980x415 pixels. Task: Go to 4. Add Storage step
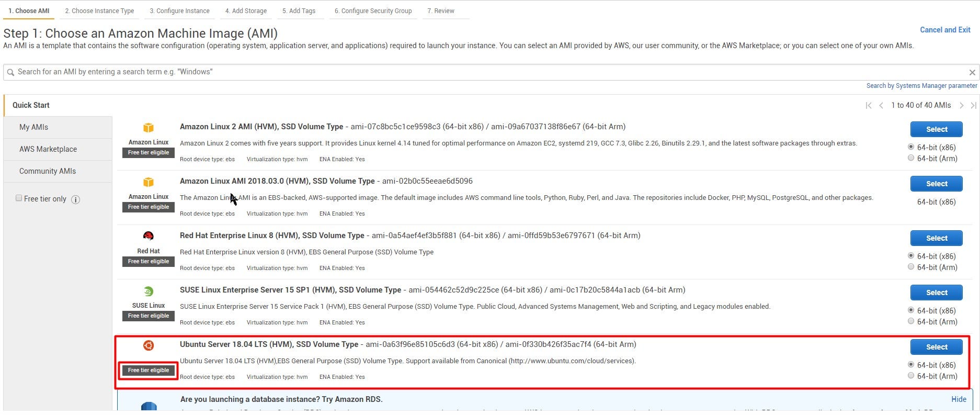[x=246, y=10]
